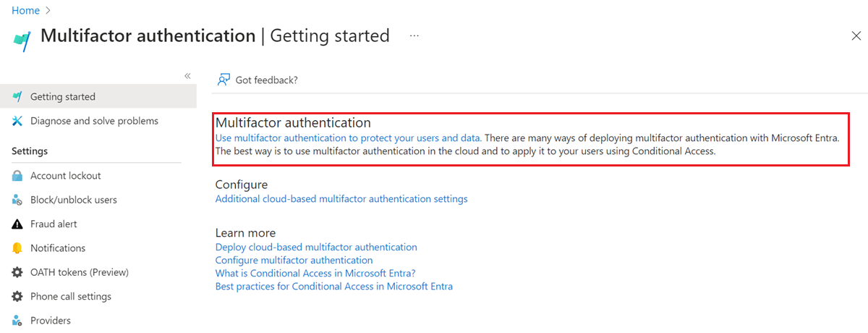Follow Configure multifactor authentication link
The height and width of the screenshot is (333, 868).
click(x=294, y=260)
